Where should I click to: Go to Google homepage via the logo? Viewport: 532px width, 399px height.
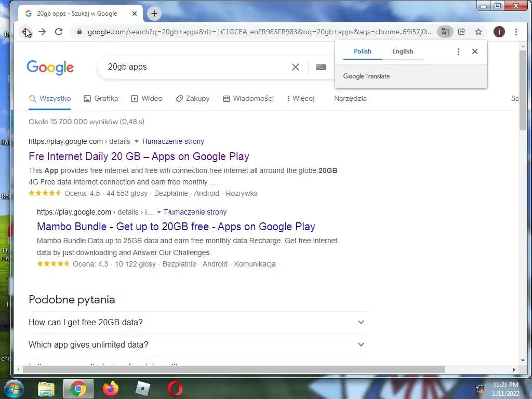pos(50,67)
